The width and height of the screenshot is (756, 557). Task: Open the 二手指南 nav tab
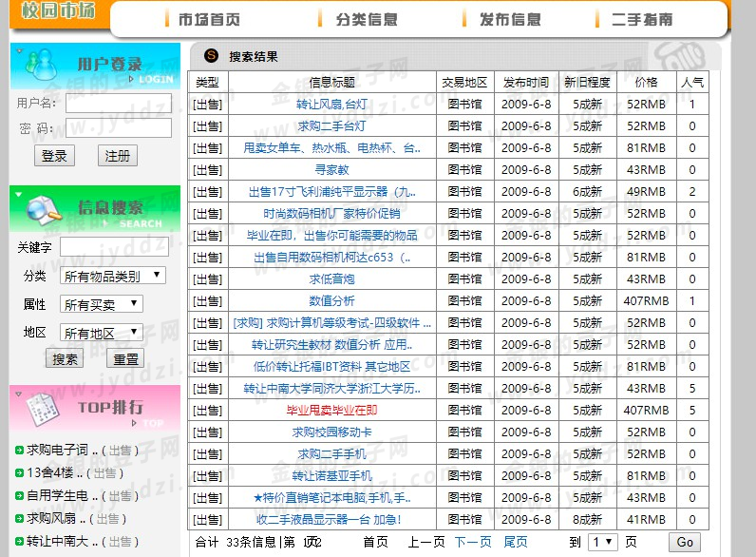(642, 19)
